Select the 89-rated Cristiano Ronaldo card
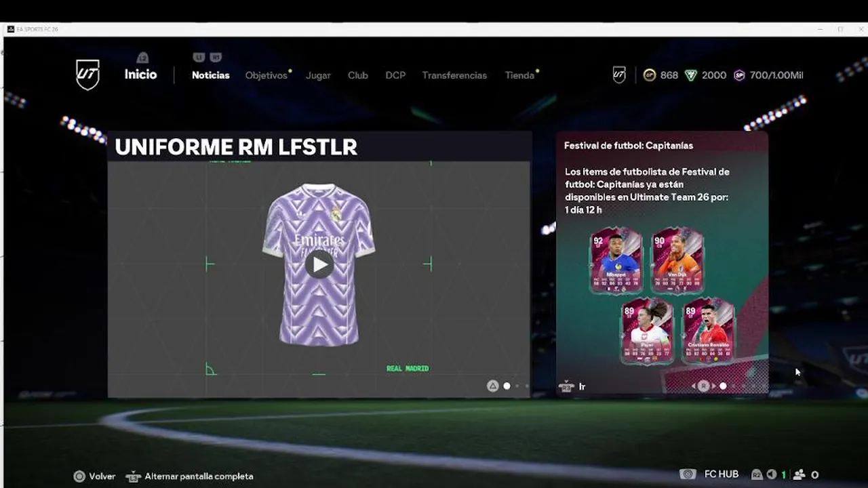 tap(709, 331)
